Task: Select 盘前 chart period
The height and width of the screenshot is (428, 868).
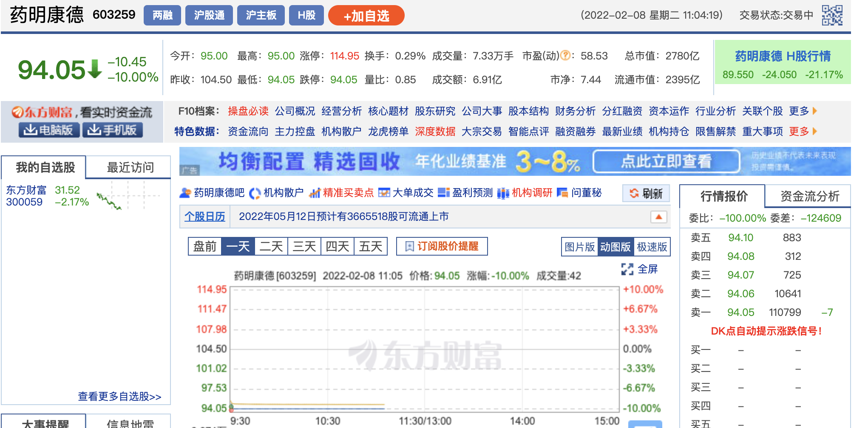Action: coord(205,246)
